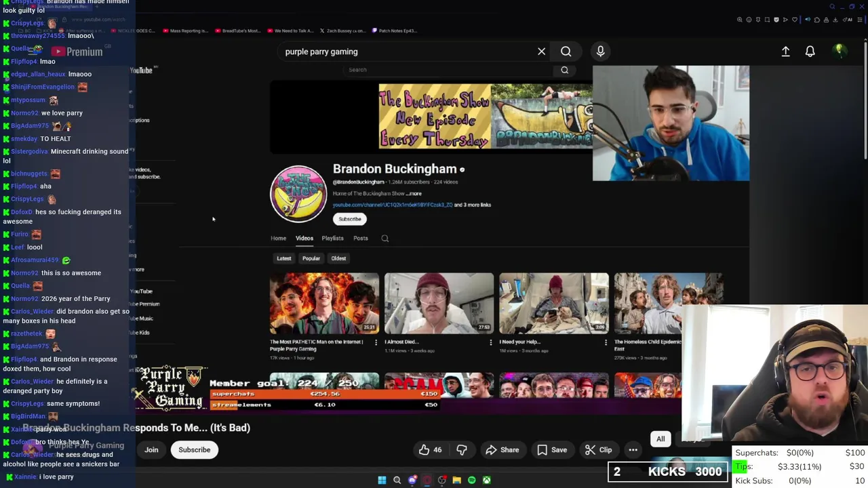The image size is (868, 488).
Task: Open File Explorer from the taskbar
Action: (x=456, y=480)
